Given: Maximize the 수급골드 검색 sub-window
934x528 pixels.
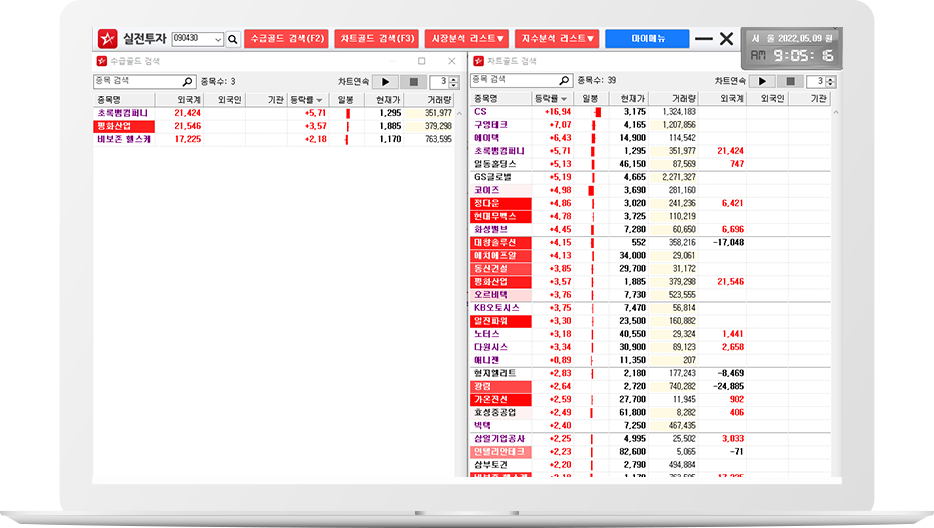Looking at the screenshot, I should (421, 61).
